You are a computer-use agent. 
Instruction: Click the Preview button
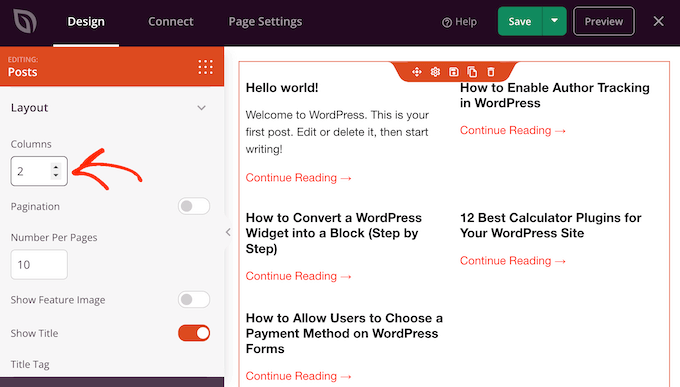coord(604,21)
